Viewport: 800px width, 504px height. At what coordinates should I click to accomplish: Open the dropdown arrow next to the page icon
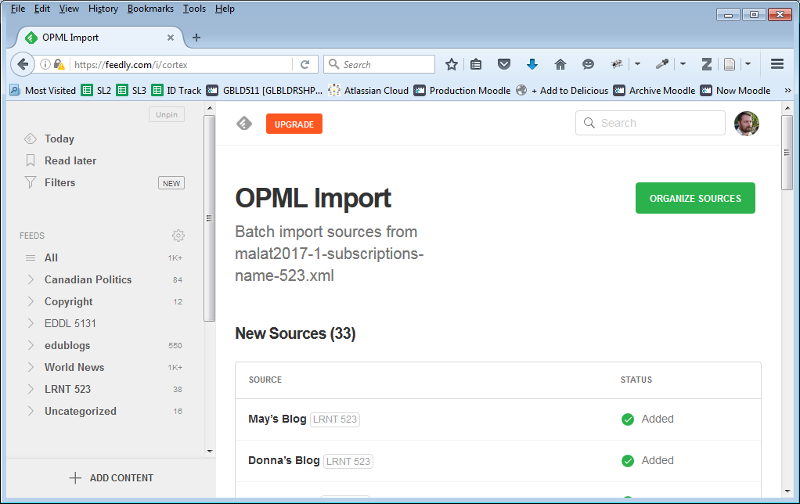pyautogui.click(x=748, y=64)
